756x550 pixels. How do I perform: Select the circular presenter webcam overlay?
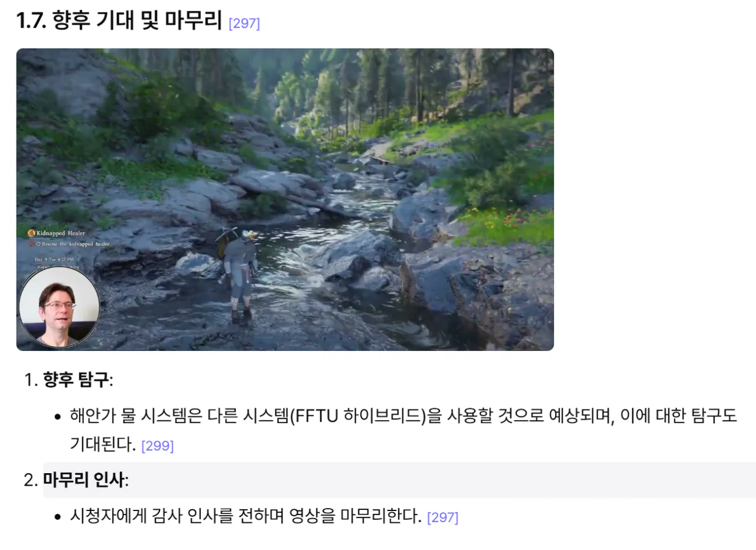[59, 308]
